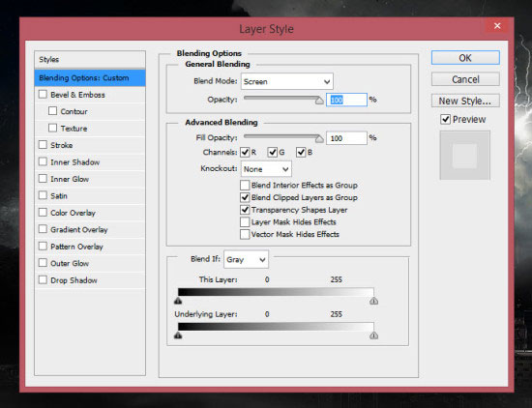This screenshot has width=532, height=408.
Task: Click the Opacity slider handle
Action: point(319,101)
